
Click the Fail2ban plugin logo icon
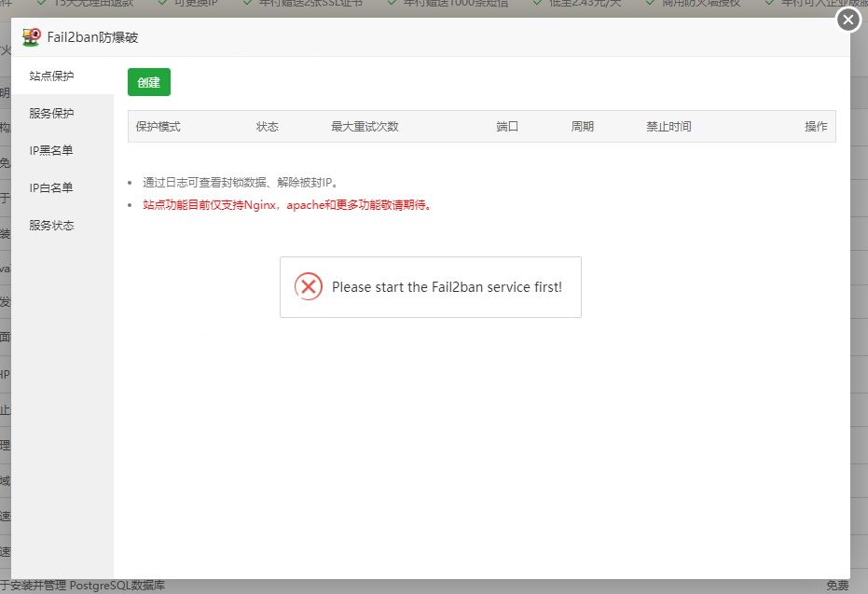click(x=32, y=37)
